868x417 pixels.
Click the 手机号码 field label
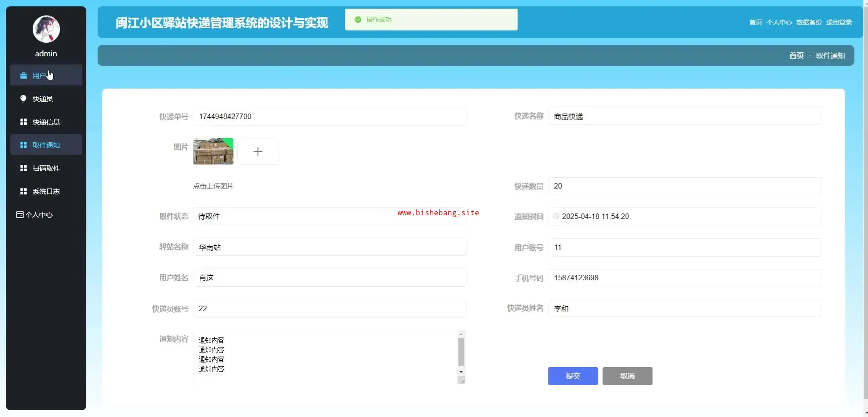pyautogui.click(x=528, y=278)
